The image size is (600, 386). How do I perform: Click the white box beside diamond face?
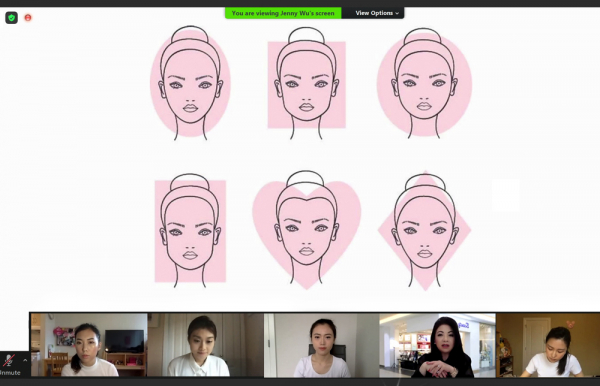pyautogui.click(x=505, y=195)
